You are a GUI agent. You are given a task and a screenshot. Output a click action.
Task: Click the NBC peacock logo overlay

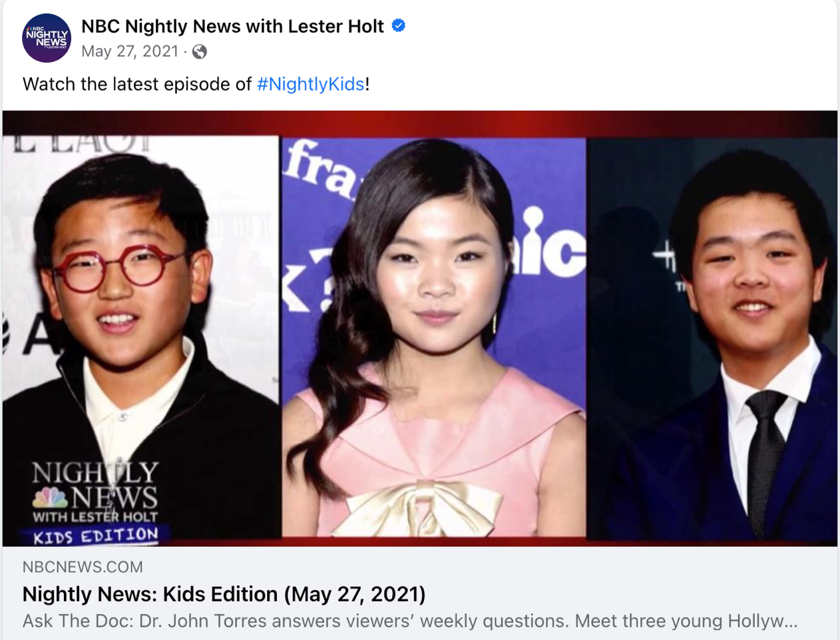coord(50,497)
